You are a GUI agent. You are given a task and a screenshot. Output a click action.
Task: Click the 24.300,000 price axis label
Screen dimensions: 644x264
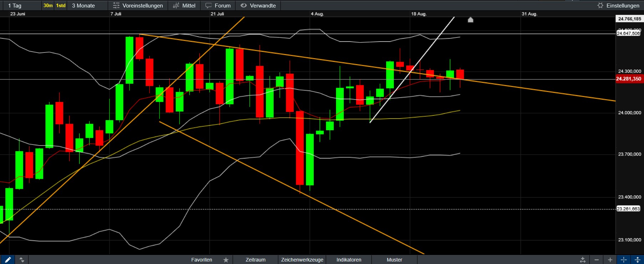(629, 71)
